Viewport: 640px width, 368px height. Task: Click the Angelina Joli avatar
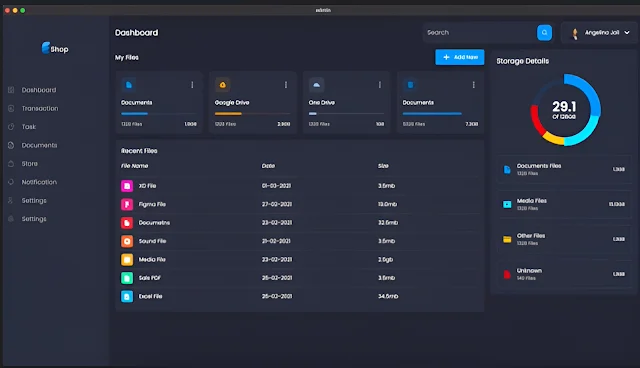(x=575, y=33)
